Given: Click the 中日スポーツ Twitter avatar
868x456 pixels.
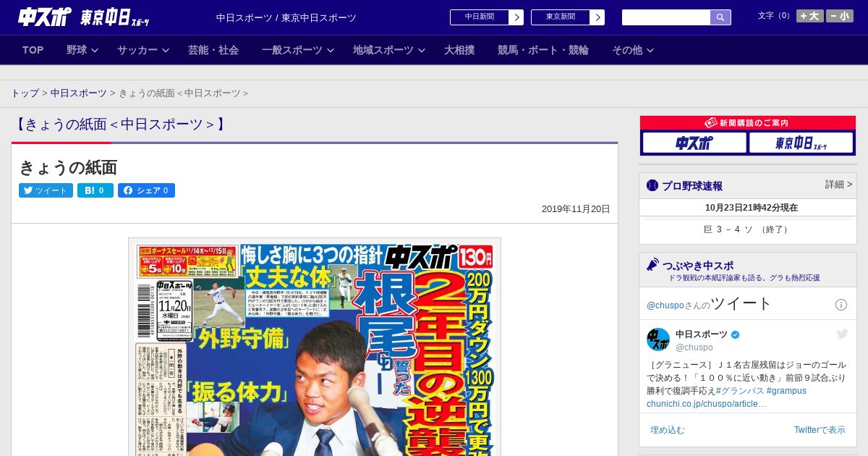Looking at the screenshot, I should pyautogui.click(x=658, y=339).
